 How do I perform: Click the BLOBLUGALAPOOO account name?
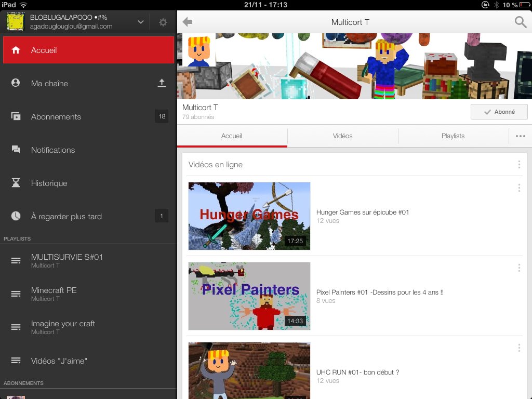click(69, 17)
